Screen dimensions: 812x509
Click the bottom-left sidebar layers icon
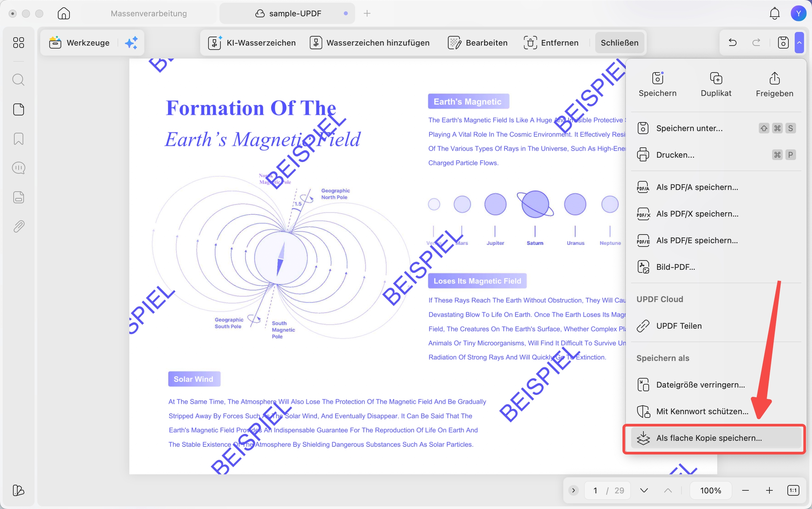click(x=19, y=490)
